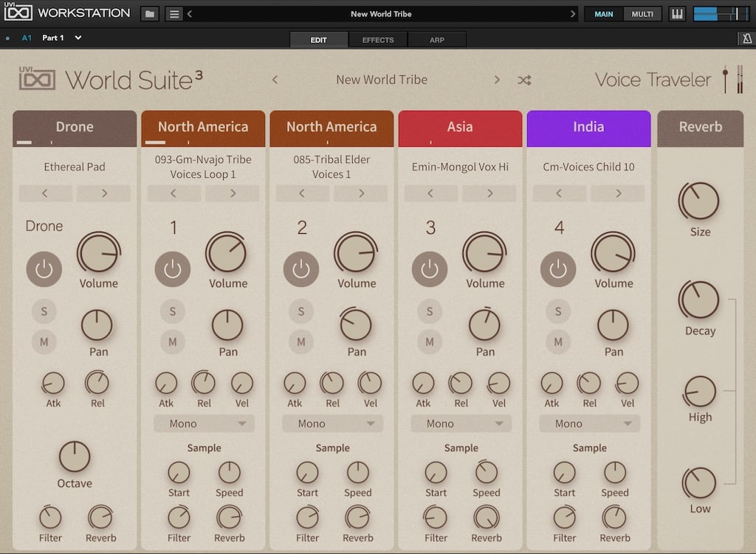Select previous World Suite preset arrow

[x=275, y=80]
